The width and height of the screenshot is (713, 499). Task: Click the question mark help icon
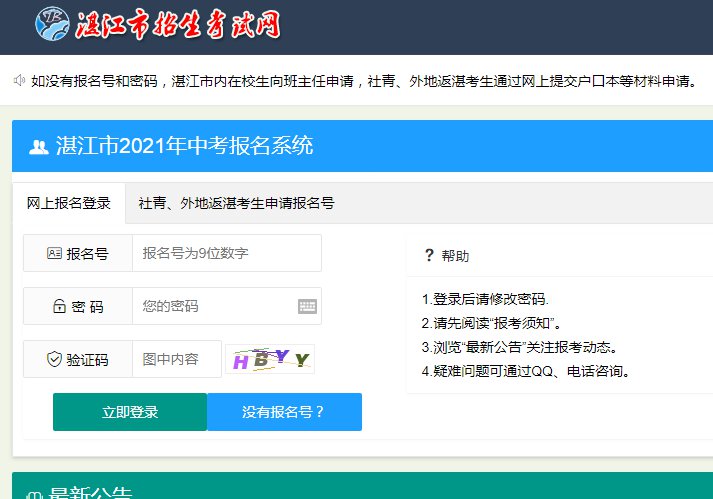coord(429,255)
